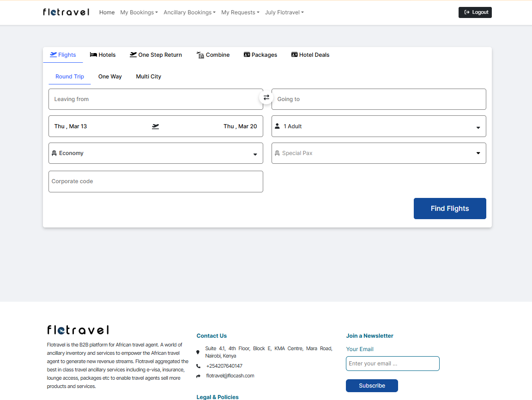532x400 pixels.
Task: Select the Combine tab
Action: (213, 55)
